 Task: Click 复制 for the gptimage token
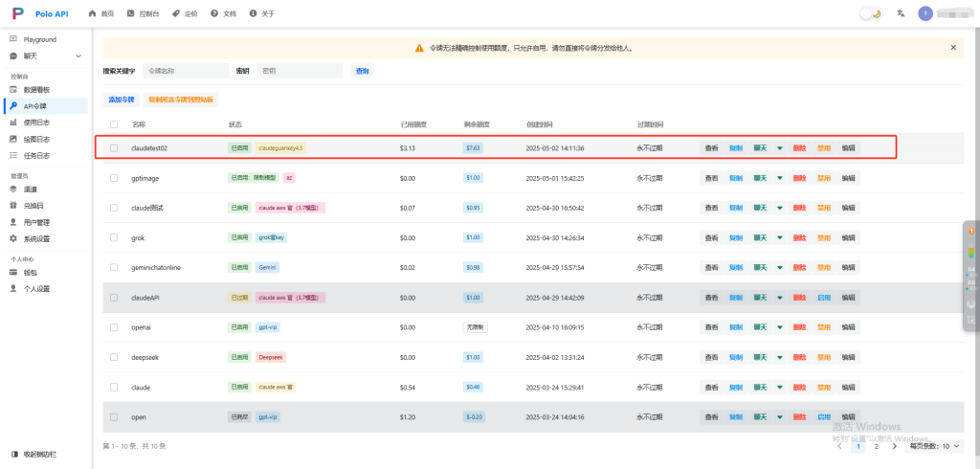(736, 178)
